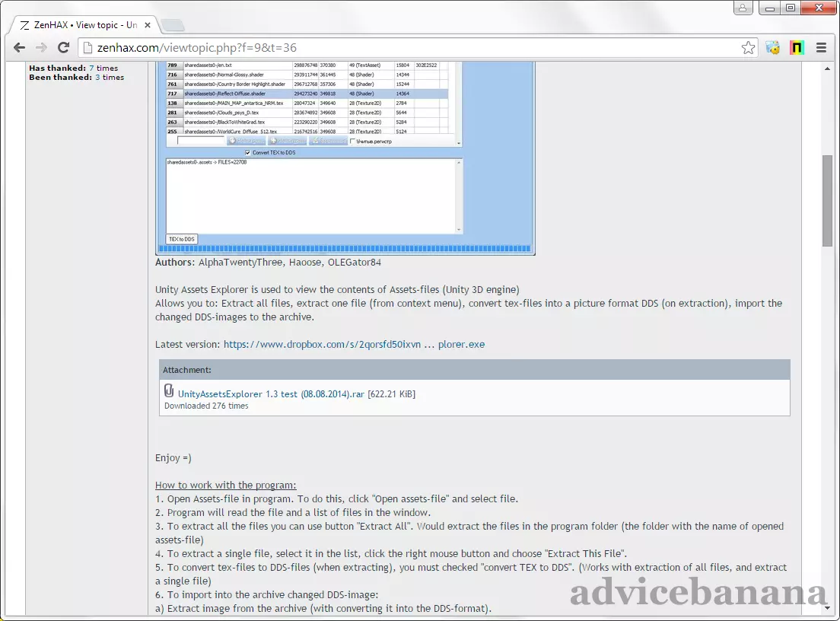Click the [622.21 KiB] file size text

coord(392,393)
